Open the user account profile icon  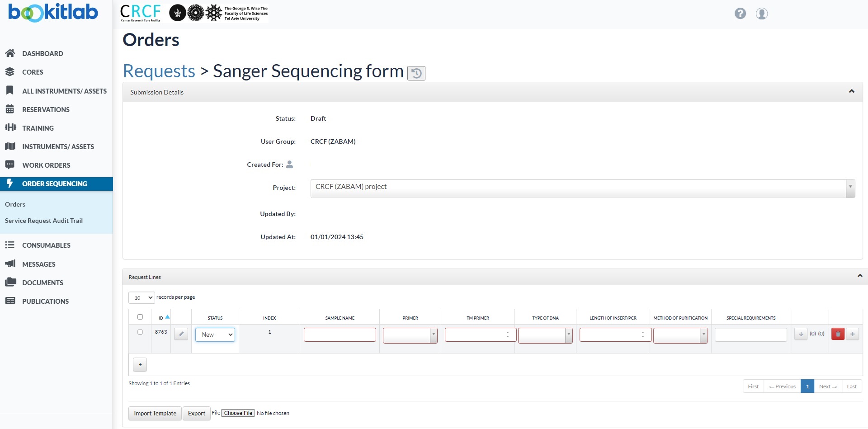pyautogui.click(x=762, y=14)
